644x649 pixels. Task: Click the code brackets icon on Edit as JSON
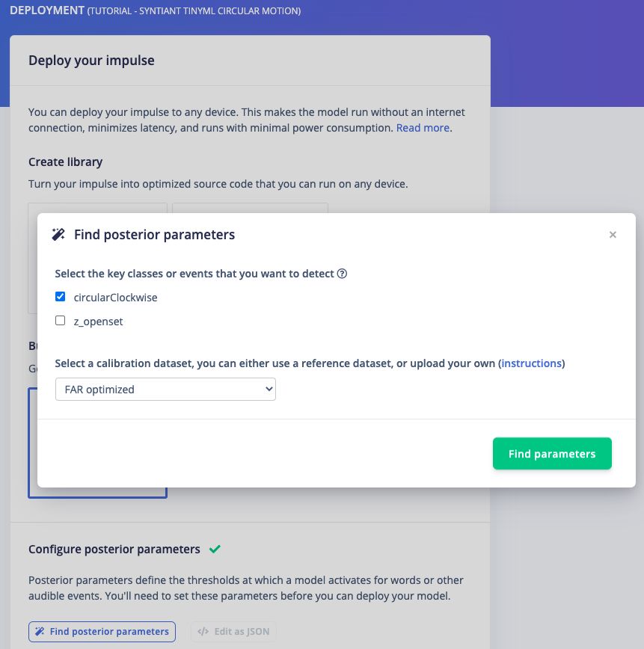pyautogui.click(x=203, y=632)
